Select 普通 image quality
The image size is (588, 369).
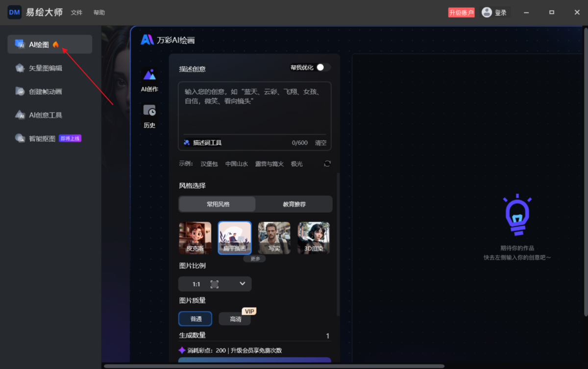pyautogui.click(x=195, y=319)
